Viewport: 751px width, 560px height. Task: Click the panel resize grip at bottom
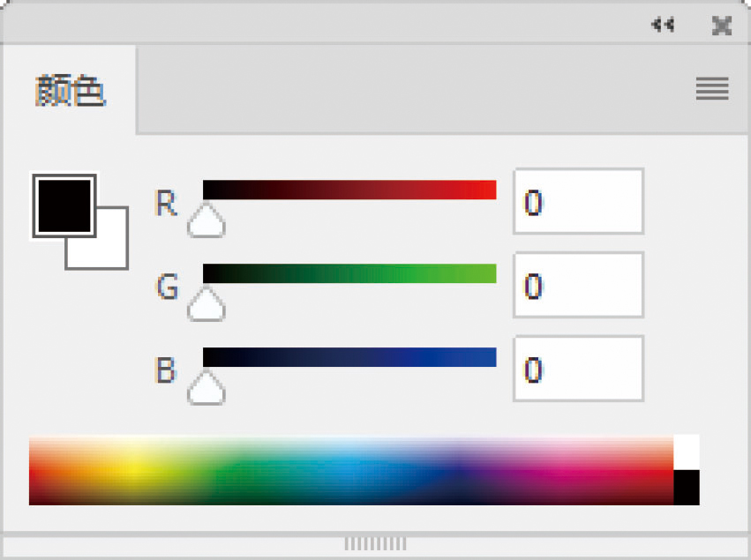[375, 543]
